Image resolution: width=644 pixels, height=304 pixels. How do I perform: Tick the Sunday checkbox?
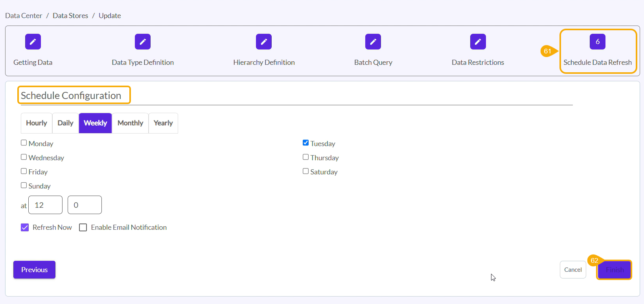click(24, 185)
